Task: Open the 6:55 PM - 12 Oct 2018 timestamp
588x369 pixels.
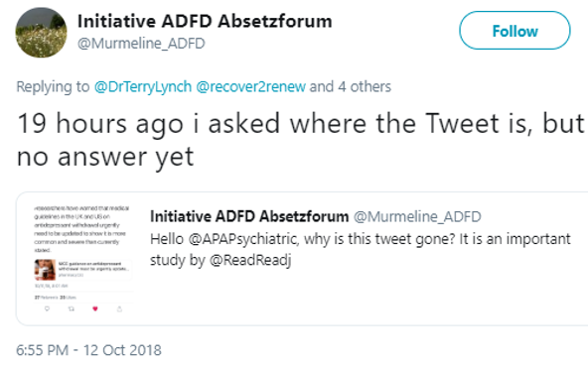Action: coord(88,350)
